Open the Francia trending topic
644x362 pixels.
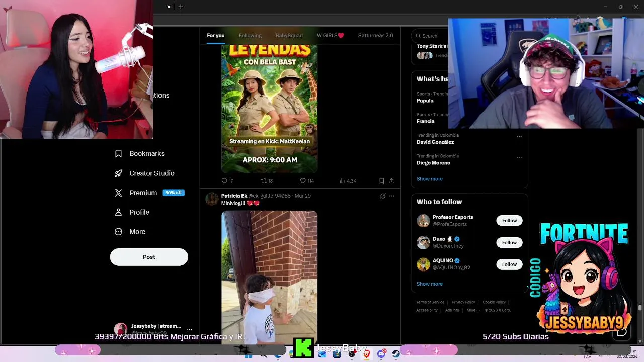click(x=425, y=121)
